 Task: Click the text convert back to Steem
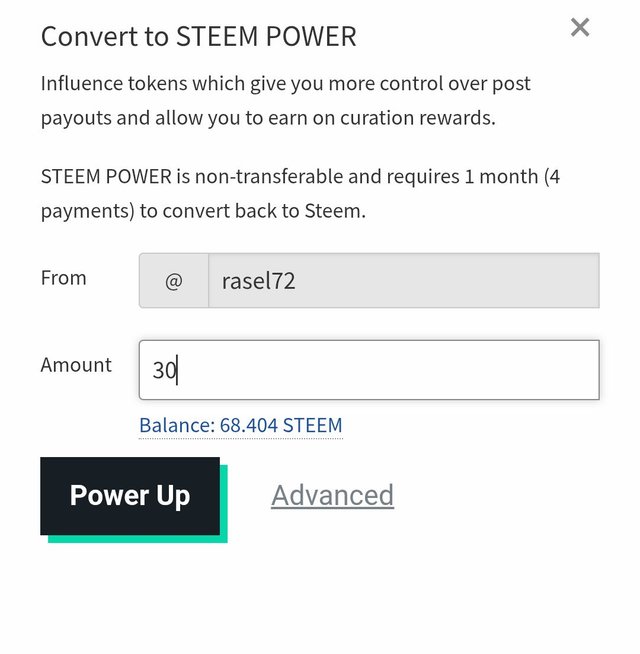click(264, 211)
